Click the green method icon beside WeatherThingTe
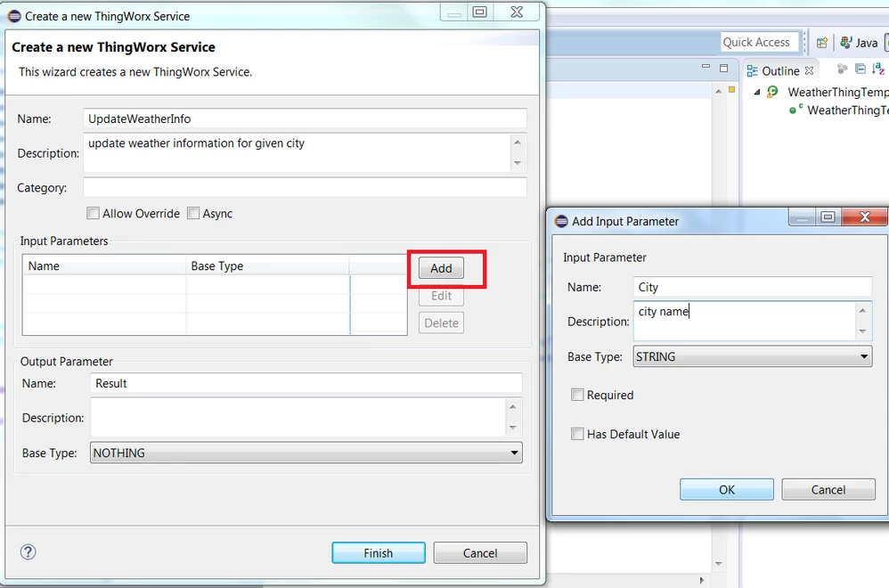889x588 pixels. pyautogui.click(x=792, y=110)
